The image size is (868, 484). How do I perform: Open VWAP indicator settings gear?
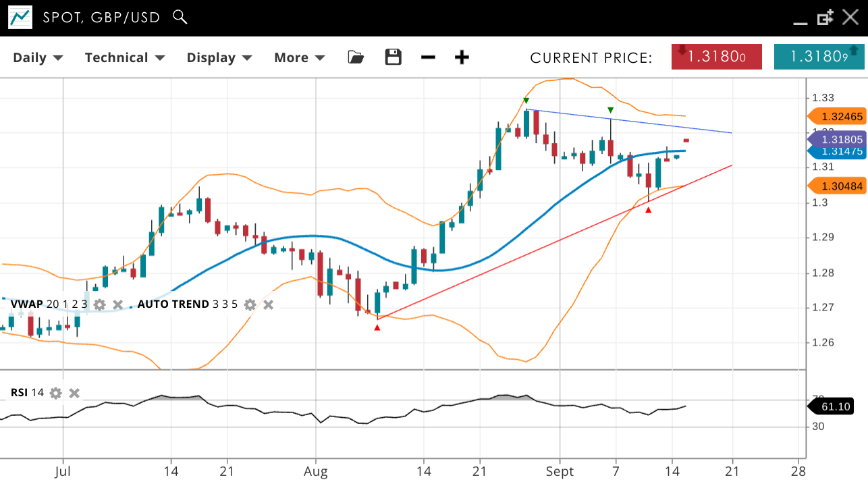pos(100,304)
